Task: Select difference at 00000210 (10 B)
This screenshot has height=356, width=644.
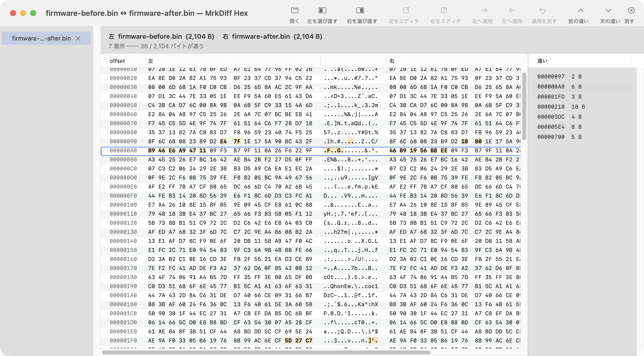Action: [582, 107]
